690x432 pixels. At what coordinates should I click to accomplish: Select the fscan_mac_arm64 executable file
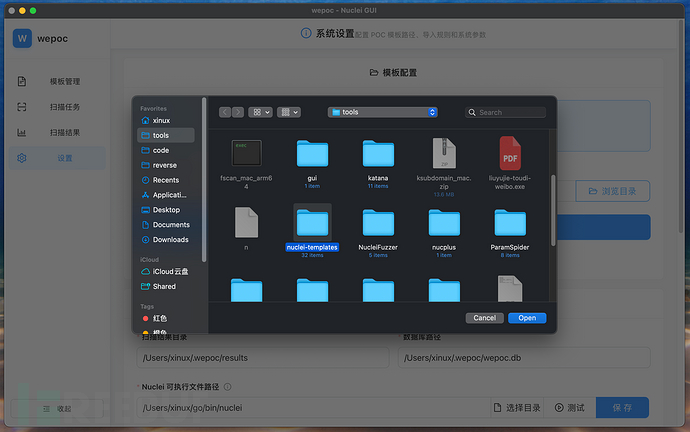point(246,154)
